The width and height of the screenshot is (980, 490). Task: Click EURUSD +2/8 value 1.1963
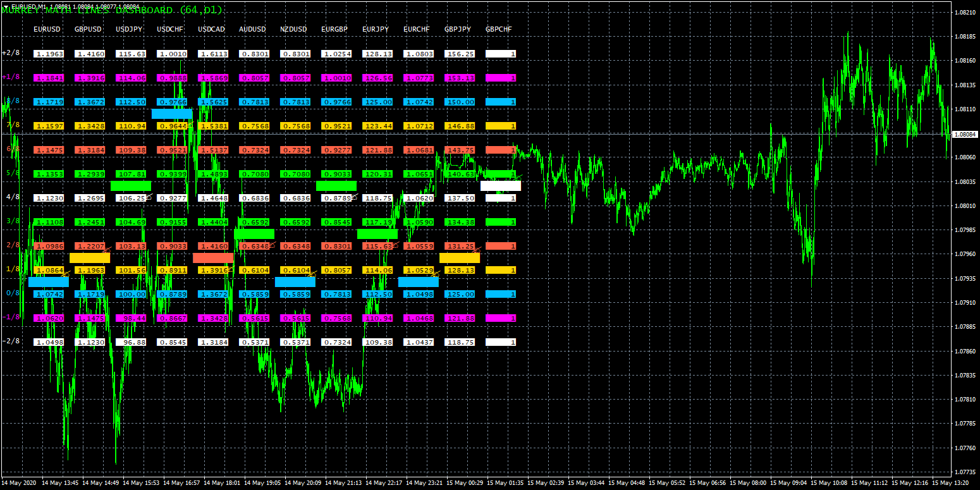[x=49, y=54]
